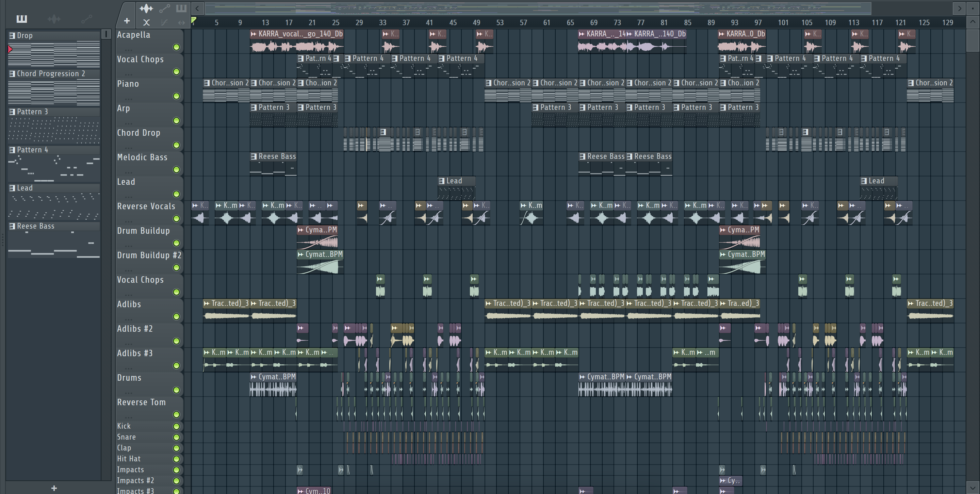Mute the Drums track

(176, 390)
